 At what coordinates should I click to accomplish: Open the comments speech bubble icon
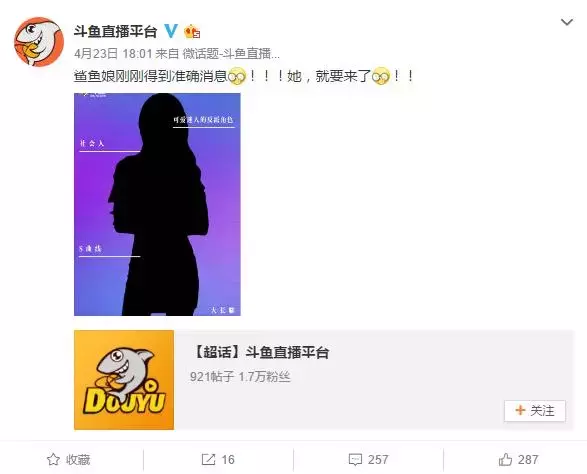pos(355,460)
